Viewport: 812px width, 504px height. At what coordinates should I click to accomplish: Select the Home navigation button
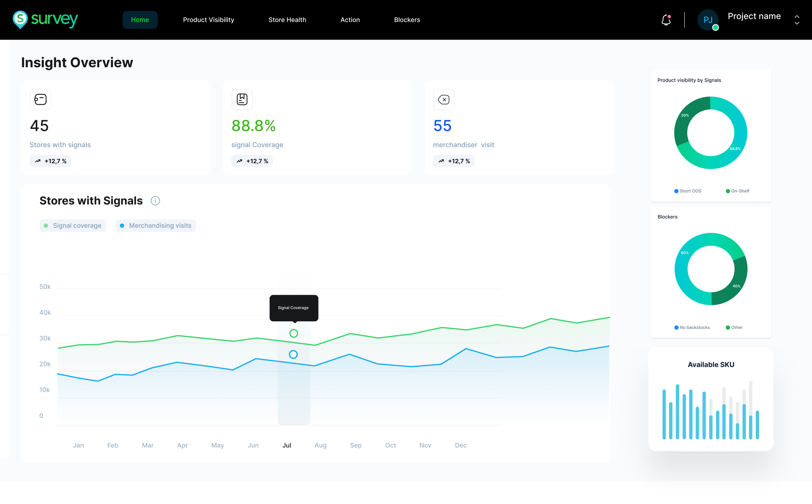pos(140,20)
